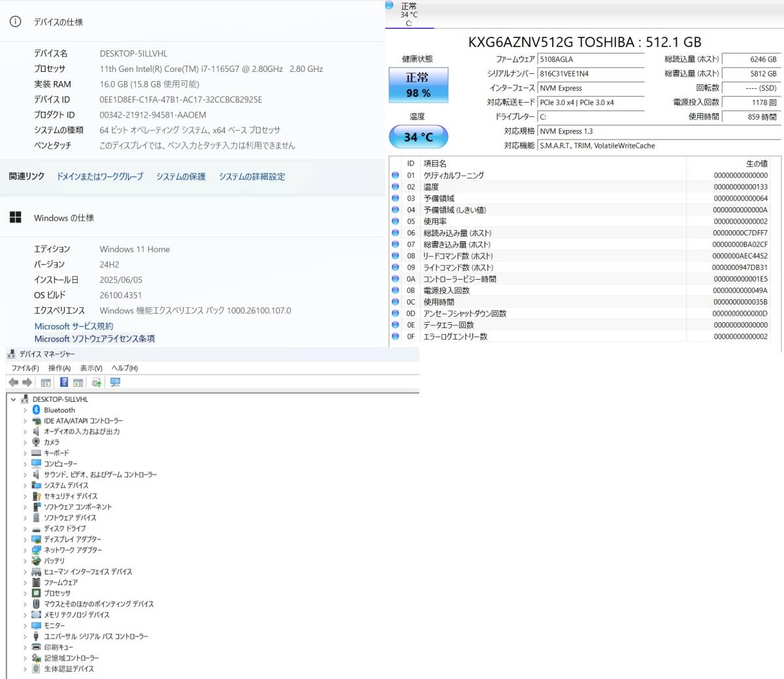Select the アンセーフシャットダウン回数 SMART row
784x679 pixels.
tap(580, 314)
